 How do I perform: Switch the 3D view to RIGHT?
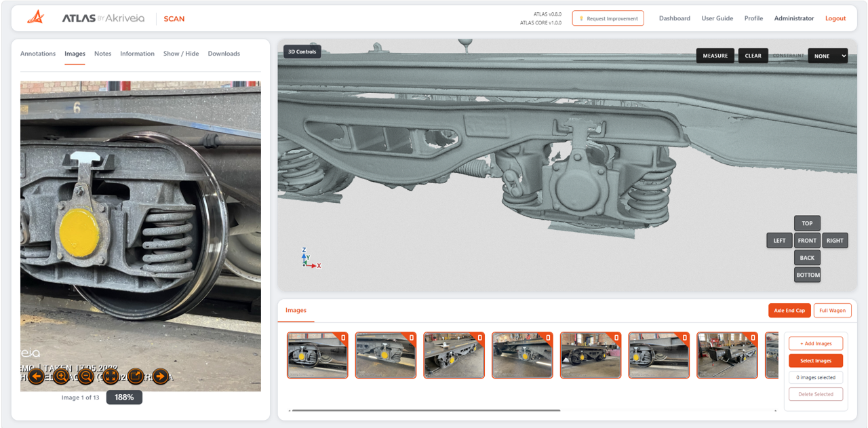click(835, 240)
